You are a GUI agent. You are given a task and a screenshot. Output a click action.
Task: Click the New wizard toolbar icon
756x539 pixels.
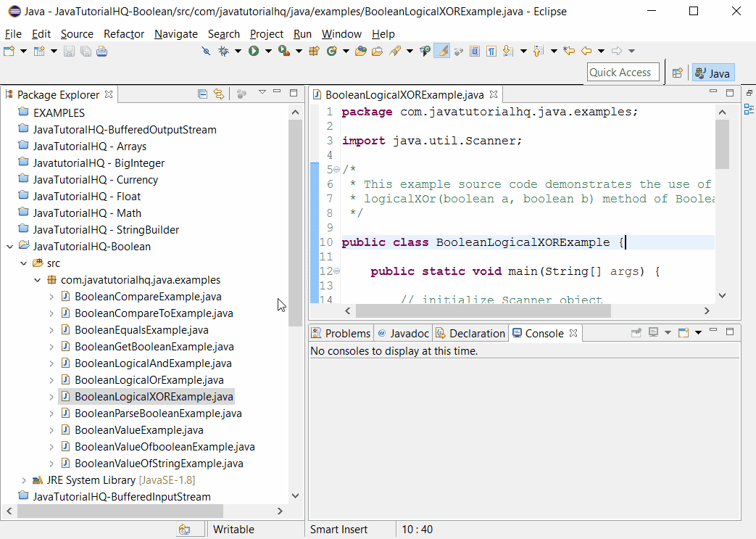[x=9, y=51]
